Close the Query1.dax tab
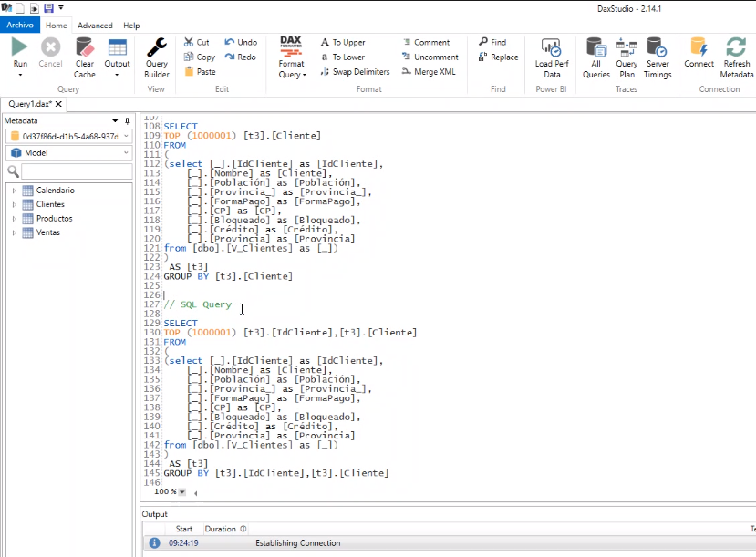756x557 pixels. pos(58,104)
